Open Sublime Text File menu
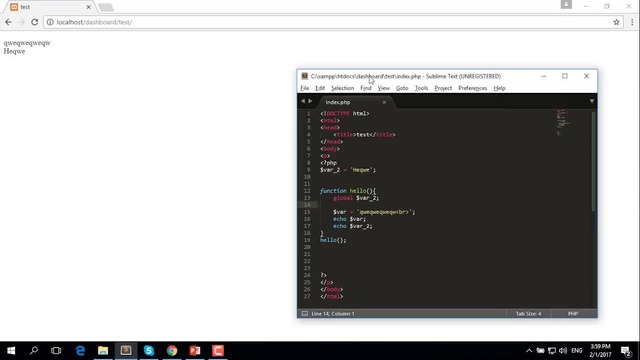640x360 pixels. click(304, 88)
